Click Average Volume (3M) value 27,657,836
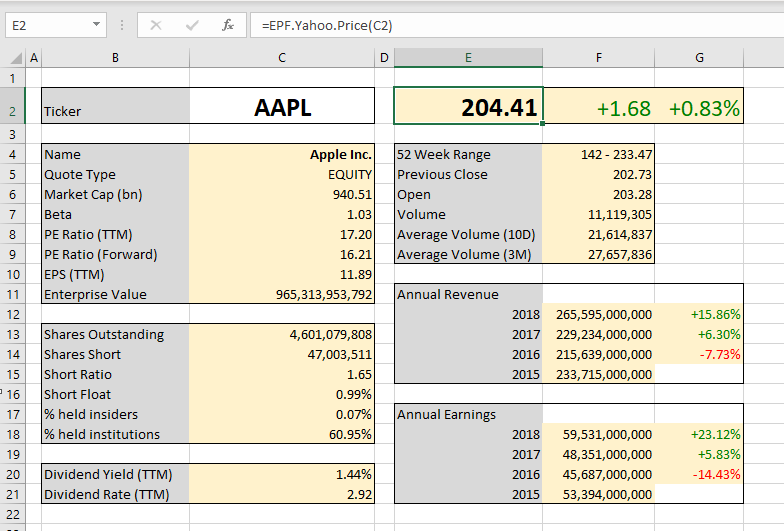 [x=598, y=254]
